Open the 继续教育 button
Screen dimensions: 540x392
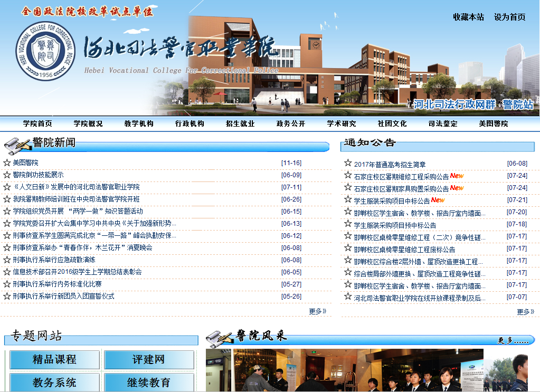coord(148,383)
